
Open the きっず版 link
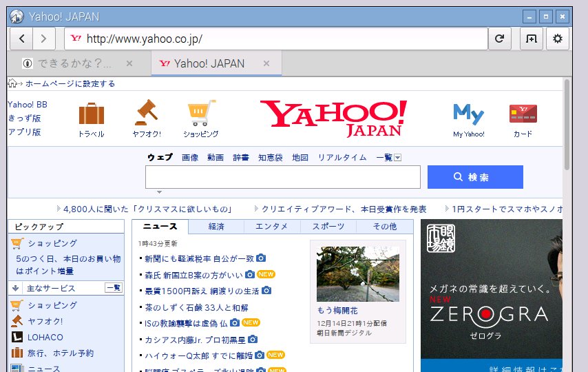point(24,118)
